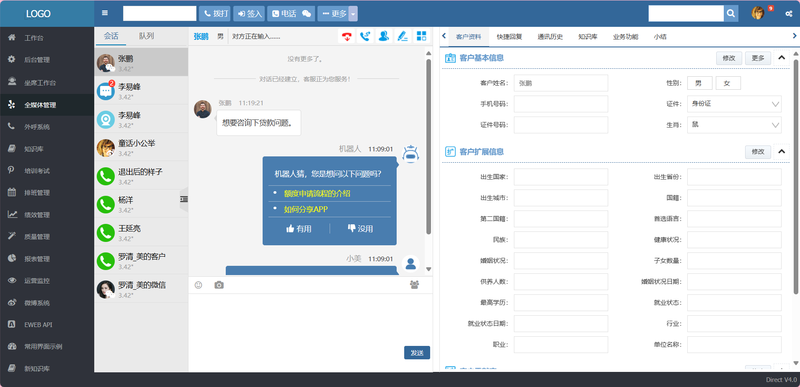Click 小美 agent avatar icon
The height and width of the screenshot is (387, 800).
[x=410, y=264]
